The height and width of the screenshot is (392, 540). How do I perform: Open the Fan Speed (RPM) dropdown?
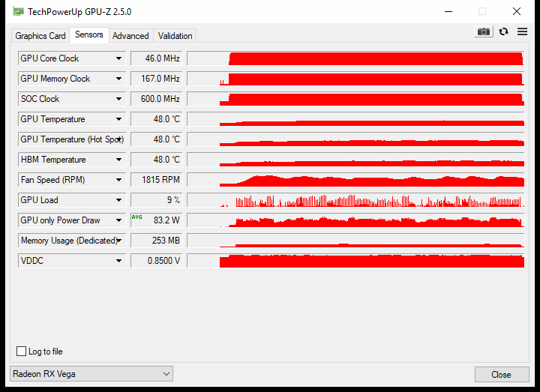[72, 180]
